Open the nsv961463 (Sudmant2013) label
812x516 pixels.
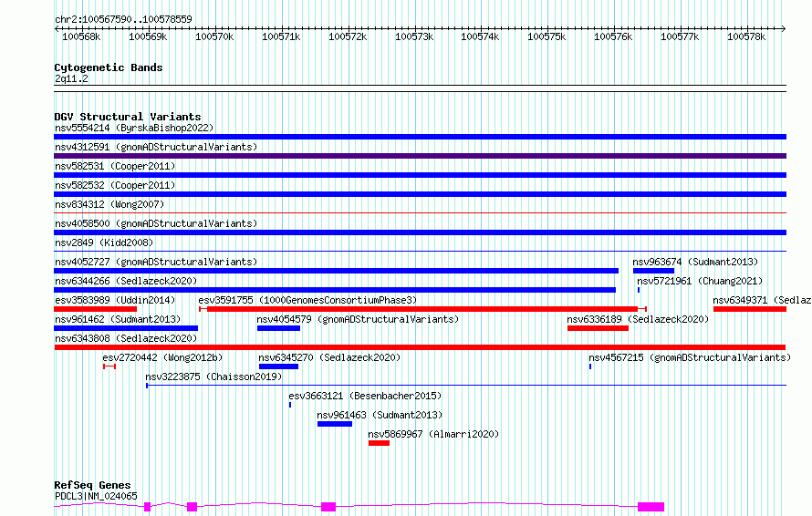click(380, 415)
